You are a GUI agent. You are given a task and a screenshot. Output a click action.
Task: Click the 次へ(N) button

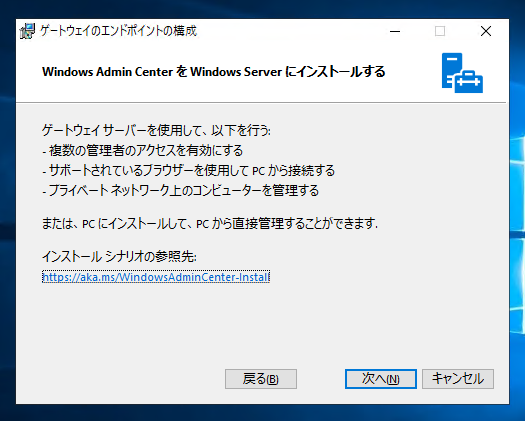click(x=381, y=379)
